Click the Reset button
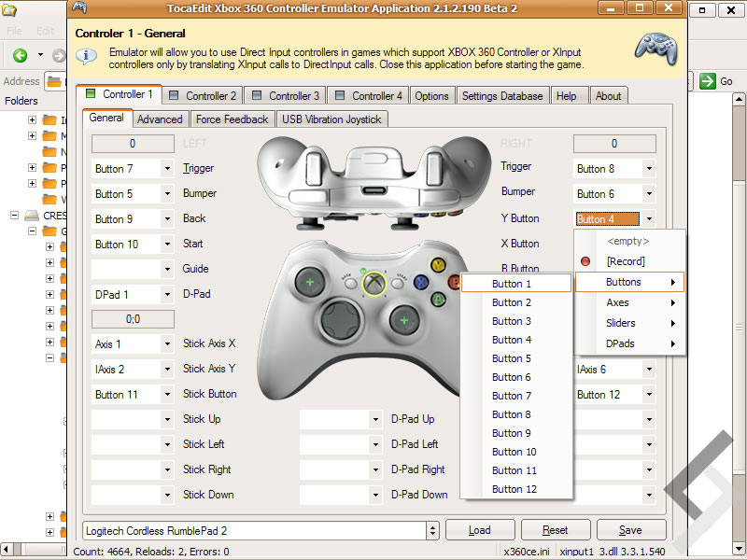 tap(556, 529)
